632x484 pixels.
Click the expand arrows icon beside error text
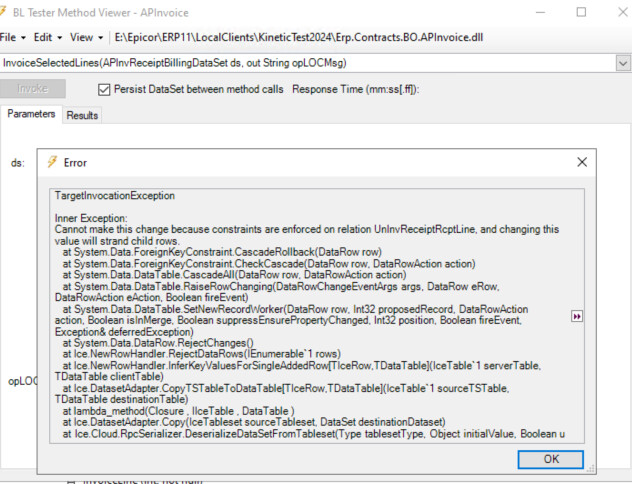coord(577,316)
